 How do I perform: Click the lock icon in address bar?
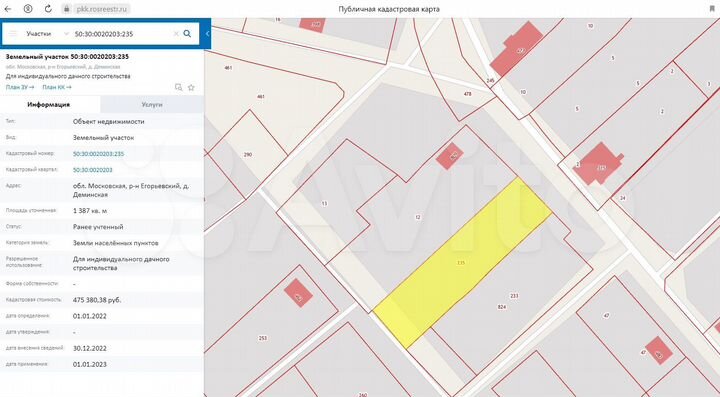coord(67,9)
